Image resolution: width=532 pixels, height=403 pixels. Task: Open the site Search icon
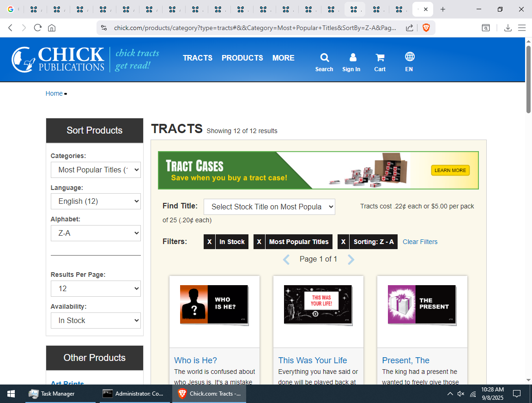[324, 58]
